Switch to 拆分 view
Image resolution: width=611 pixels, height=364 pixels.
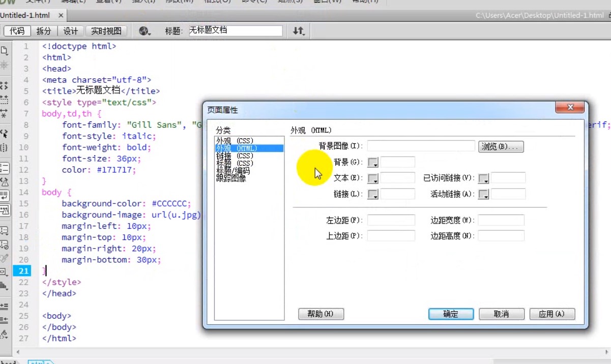[44, 32]
